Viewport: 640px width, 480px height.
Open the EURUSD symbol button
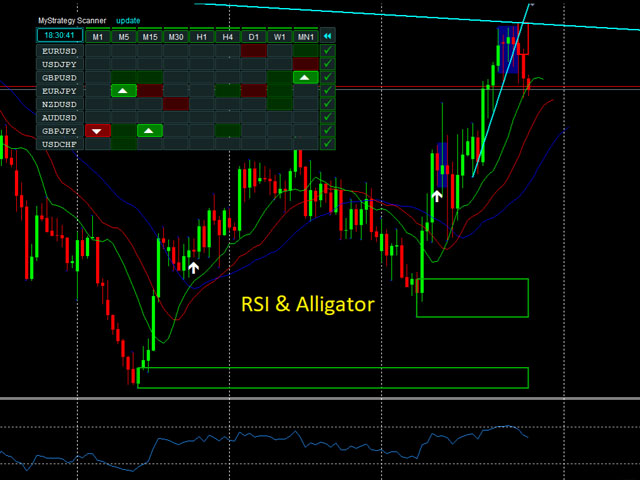point(60,51)
